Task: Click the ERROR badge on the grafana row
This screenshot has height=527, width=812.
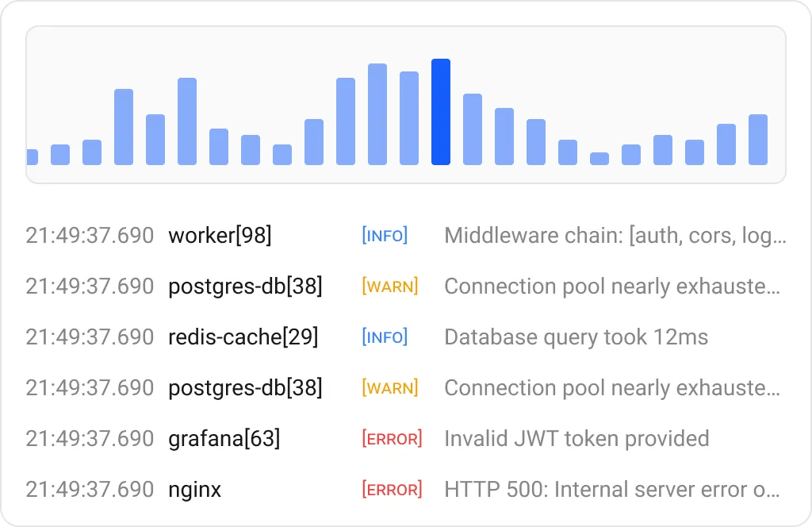Action: tap(392, 439)
